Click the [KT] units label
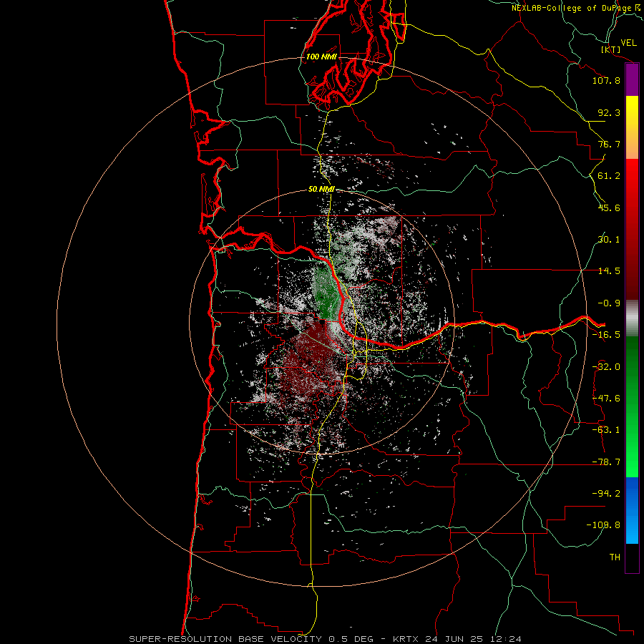Viewport: 644px width, 644px height. (611, 49)
